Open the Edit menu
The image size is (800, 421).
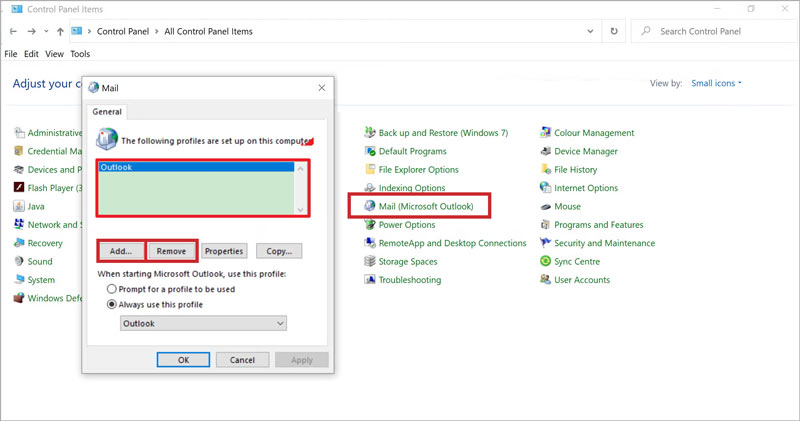(31, 54)
